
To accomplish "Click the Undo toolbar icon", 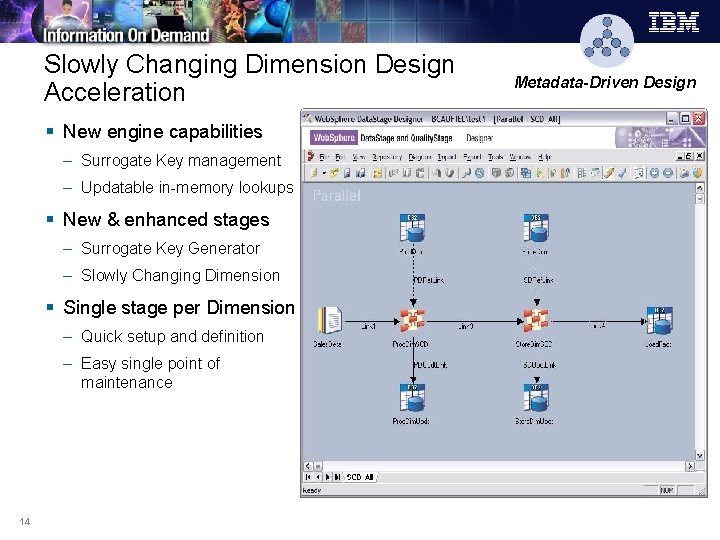I will click(437, 173).
